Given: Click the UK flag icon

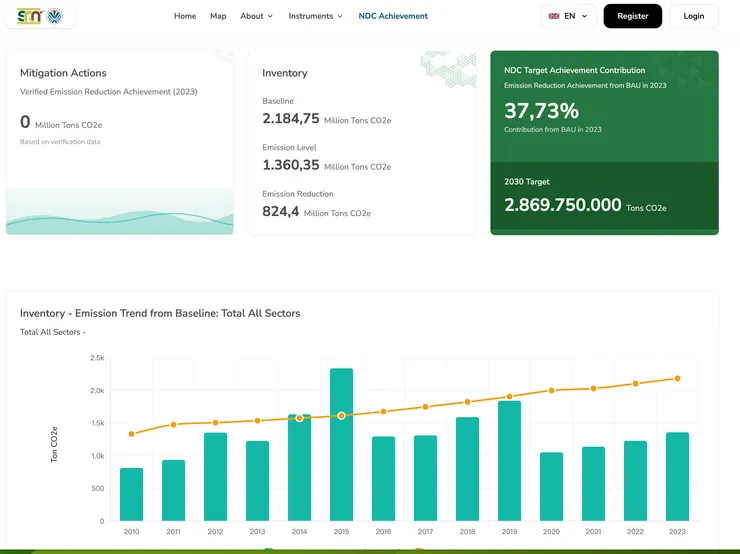Looking at the screenshot, I should [554, 16].
